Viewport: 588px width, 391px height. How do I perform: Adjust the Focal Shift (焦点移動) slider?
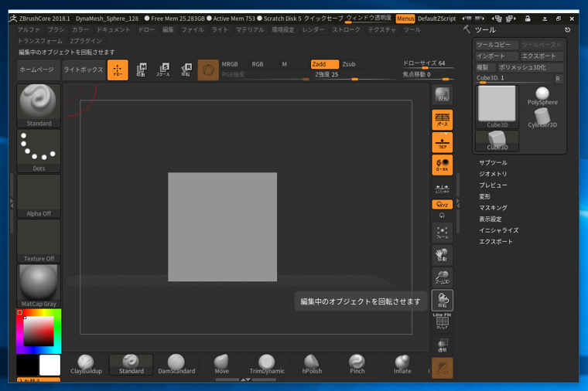428,75
